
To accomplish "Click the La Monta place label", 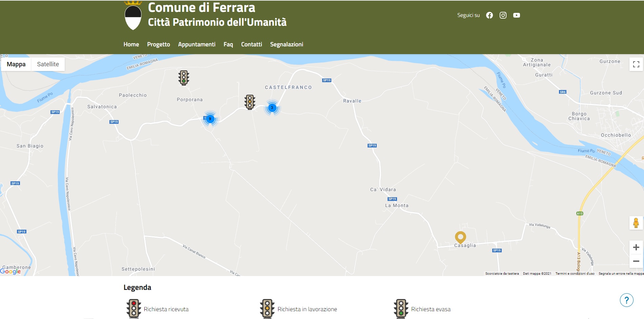I will pos(397,205).
